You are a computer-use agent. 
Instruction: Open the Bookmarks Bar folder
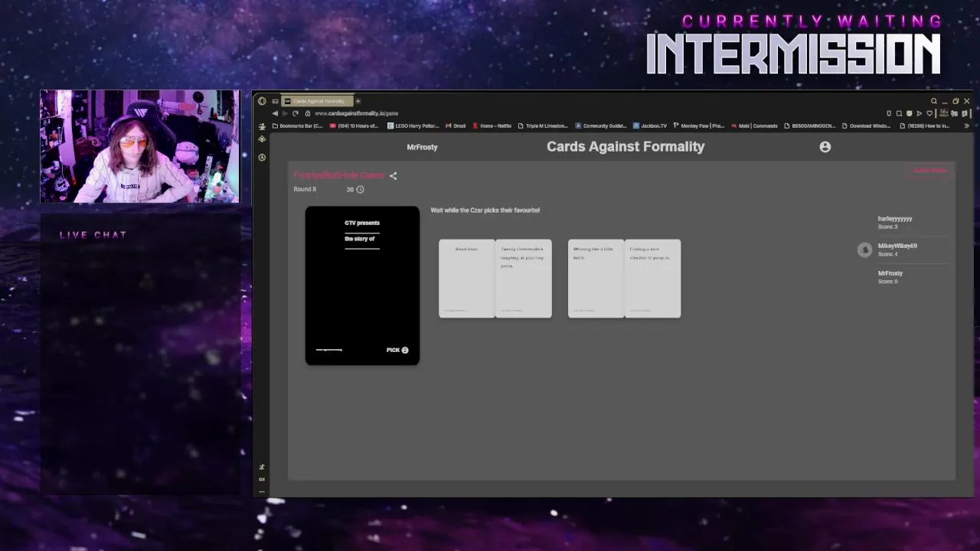point(298,126)
